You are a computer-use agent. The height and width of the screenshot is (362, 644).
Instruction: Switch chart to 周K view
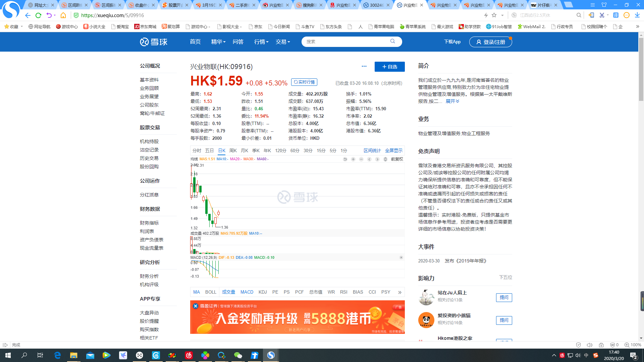click(233, 150)
